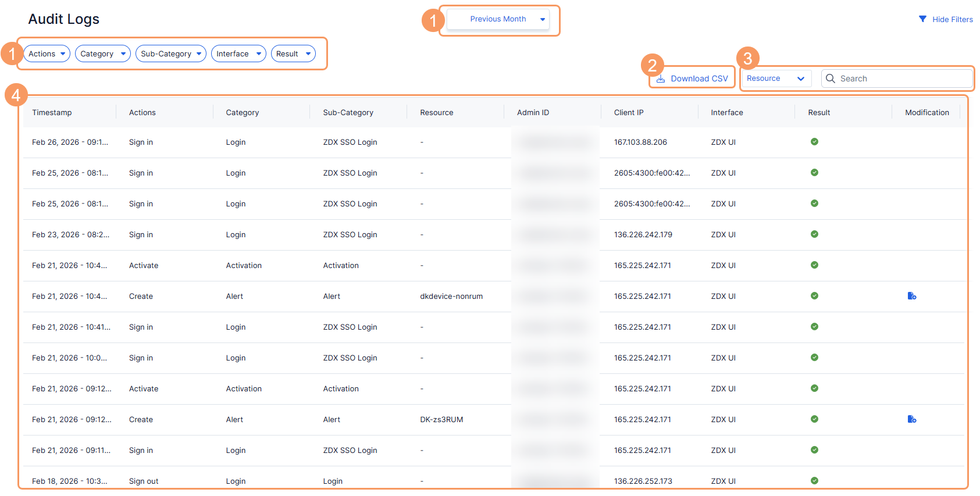Open the Sub-Category filter dropdown
Screen dimensions: 980x496
pyautogui.click(x=171, y=53)
